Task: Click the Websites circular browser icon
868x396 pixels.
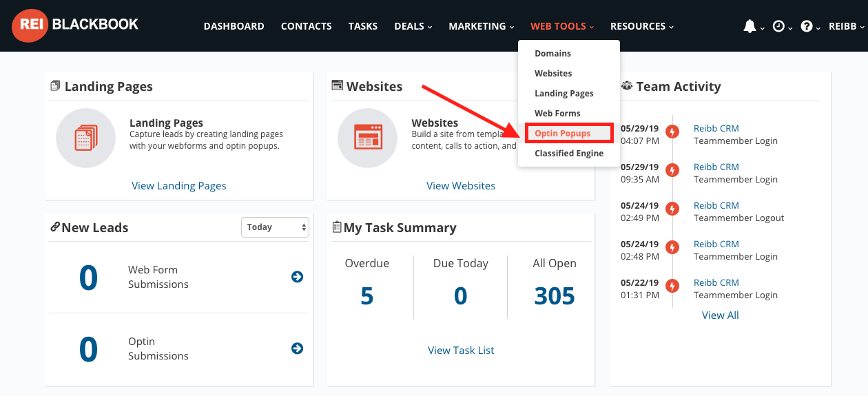Action: pos(367,138)
